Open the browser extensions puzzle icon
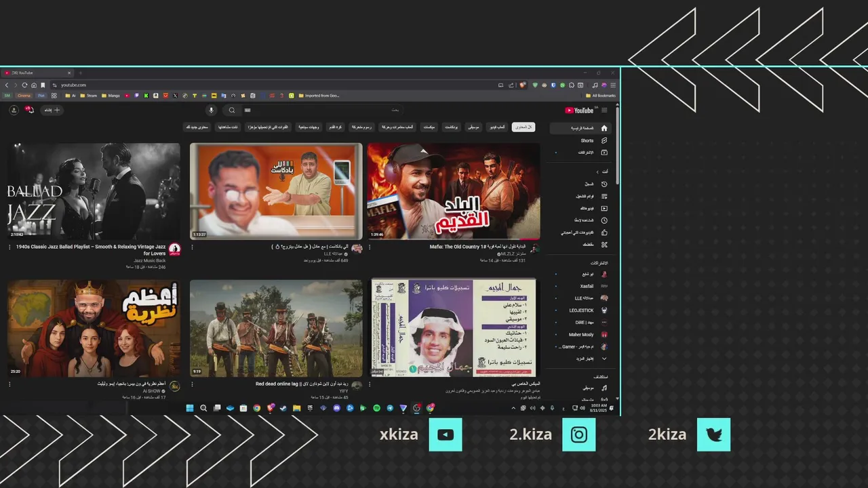The image size is (868, 488). tap(572, 85)
